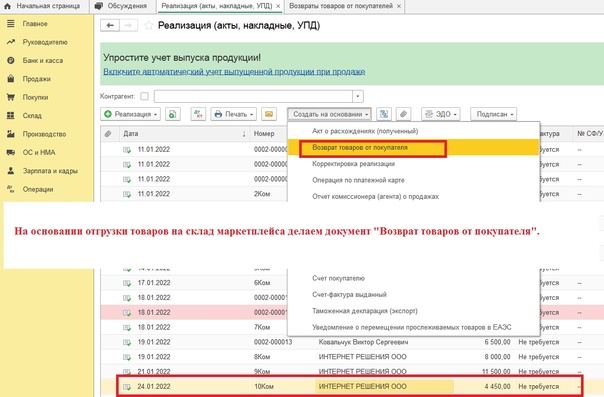This screenshot has width=604, height=397.
Task: Click the paperclip column header icon
Action: click(x=108, y=134)
